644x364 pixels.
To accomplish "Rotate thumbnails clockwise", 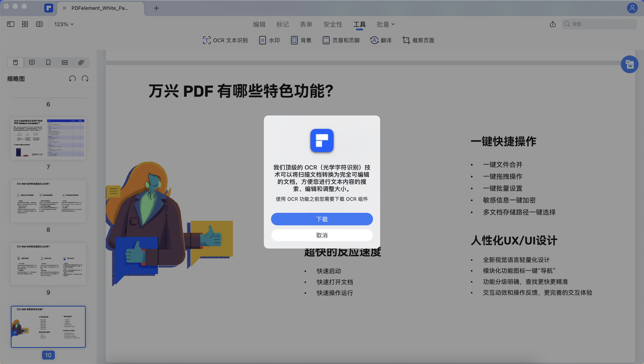I will [x=85, y=79].
